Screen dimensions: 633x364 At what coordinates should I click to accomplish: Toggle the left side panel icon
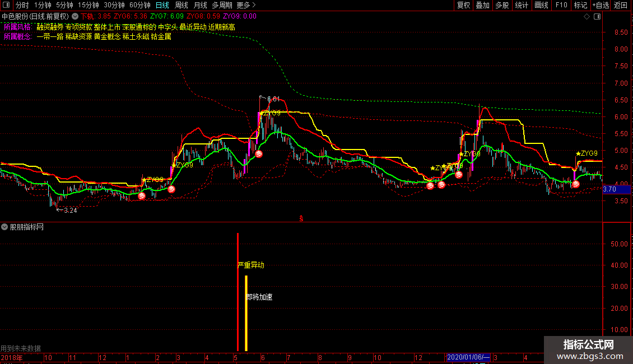(x=6, y=5)
